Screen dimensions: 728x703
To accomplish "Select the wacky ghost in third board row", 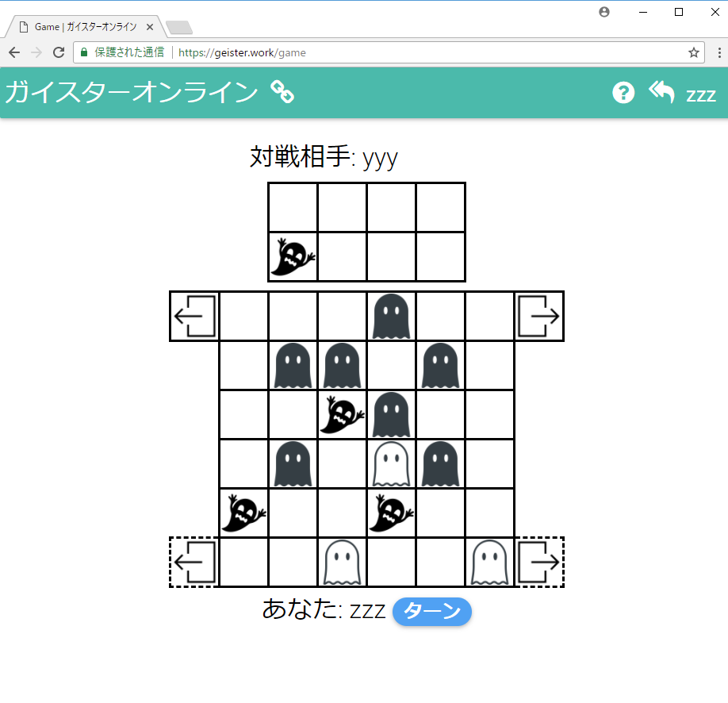I will pos(342,414).
